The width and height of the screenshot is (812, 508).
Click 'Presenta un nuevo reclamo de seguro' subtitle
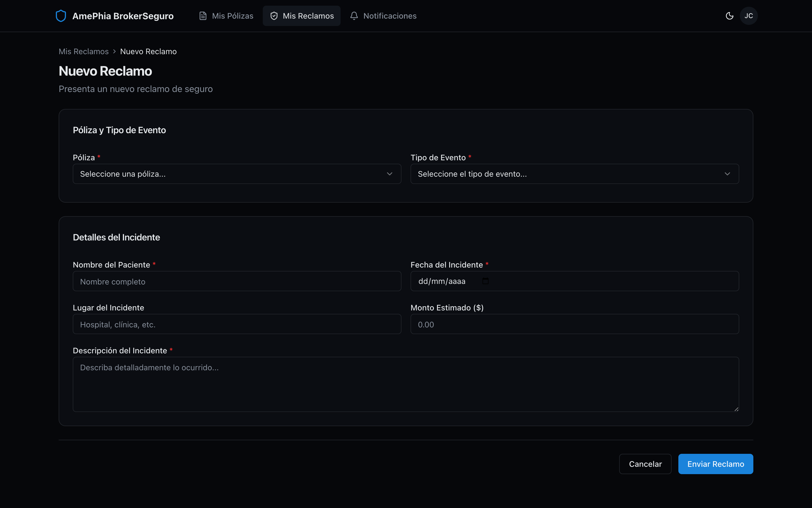pyautogui.click(x=136, y=89)
